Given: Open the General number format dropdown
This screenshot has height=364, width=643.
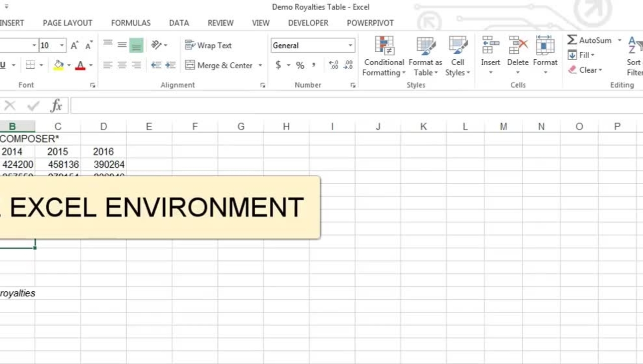Looking at the screenshot, I should coord(350,46).
